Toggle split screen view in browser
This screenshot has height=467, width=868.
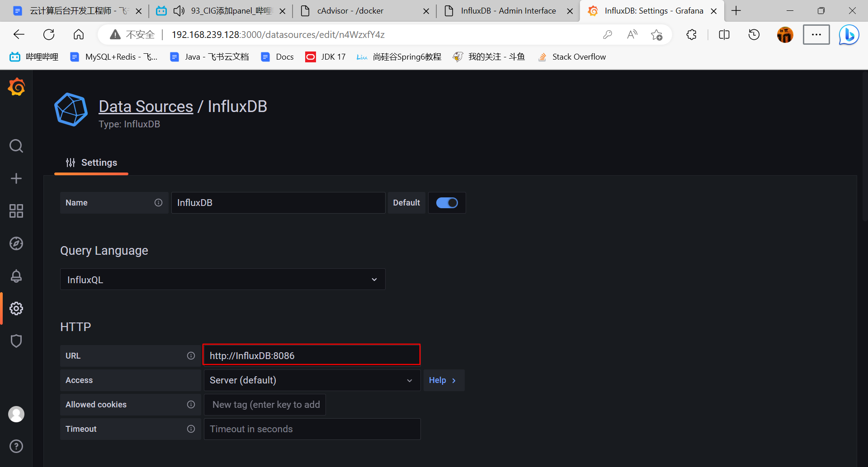[724, 35]
